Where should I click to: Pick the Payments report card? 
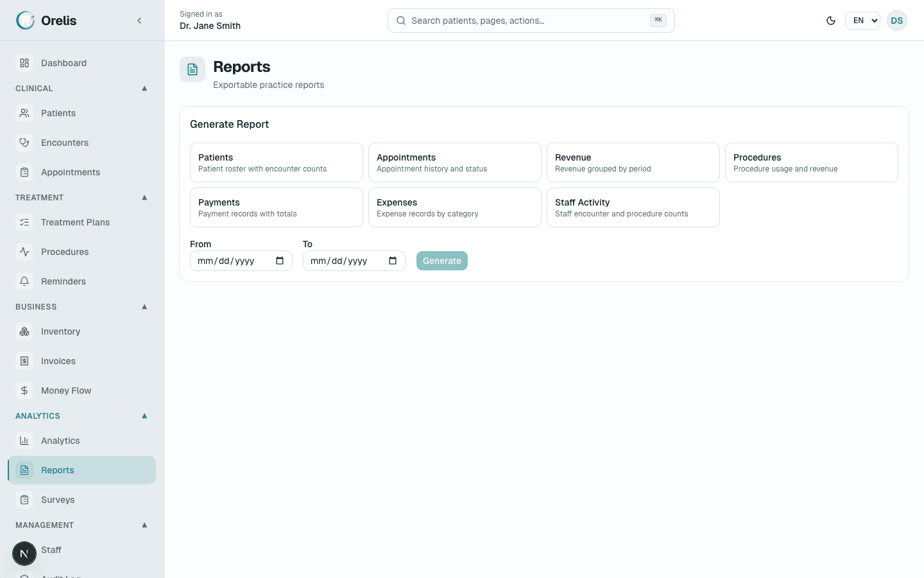[x=277, y=207]
